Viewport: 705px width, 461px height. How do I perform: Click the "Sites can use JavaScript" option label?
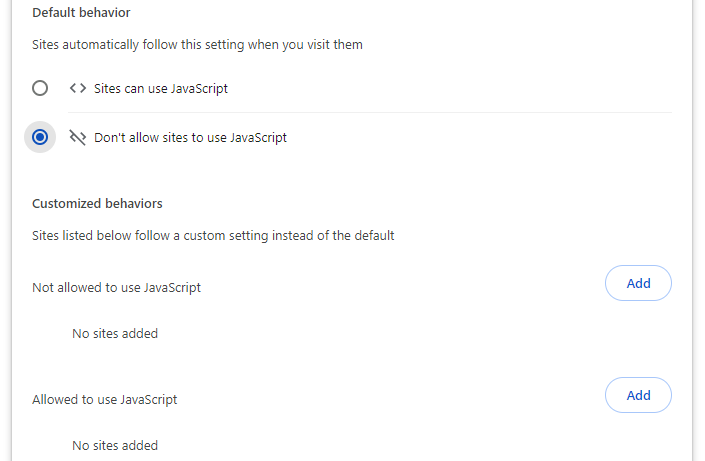(161, 88)
